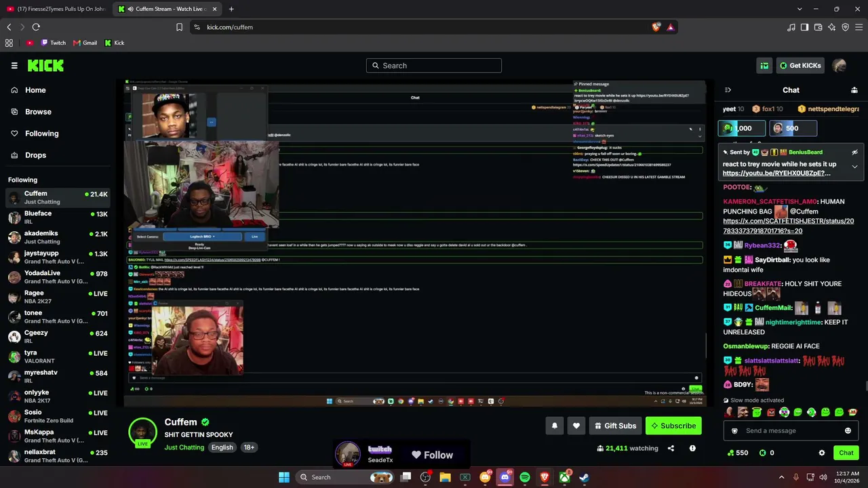Open Spotify from the taskbar
Viewport: 868px width, 488px height.
[525, 477]
